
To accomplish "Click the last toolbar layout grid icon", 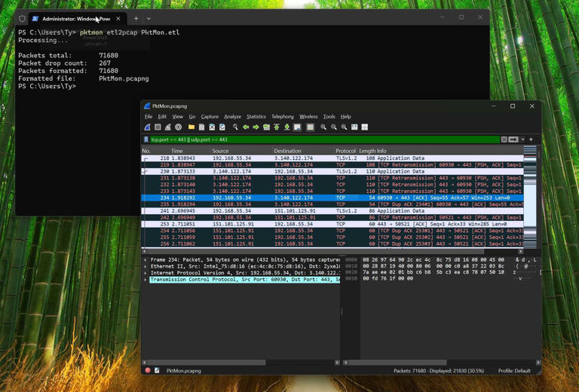I will pos(365,127).
